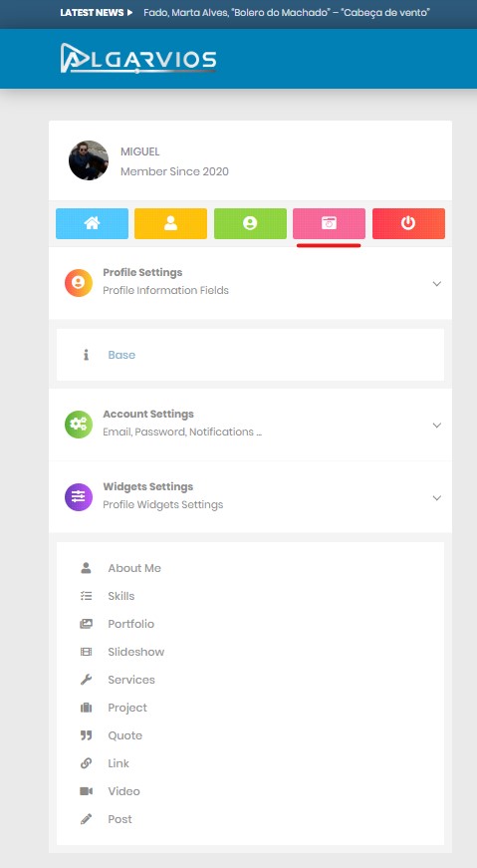Click the red power logout icon
This screenshot has height=868, width=477.
tap(408, 223)
